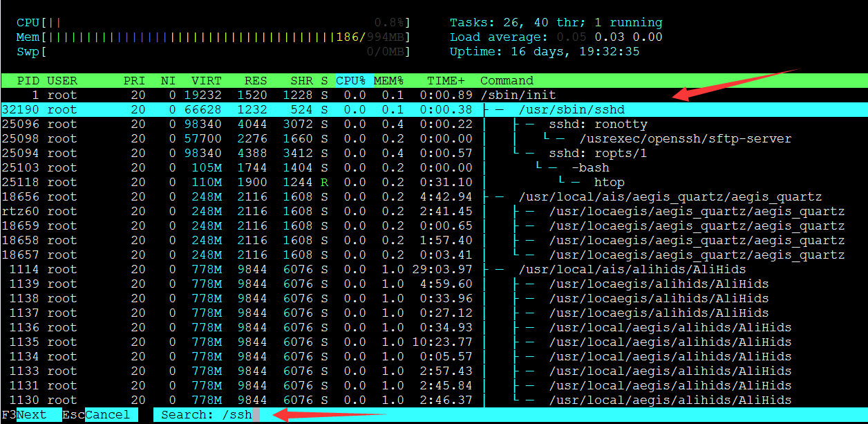This screenshot has height=424, width=868.
Task: Click the TIME+ column header
Action: point(446,81)
